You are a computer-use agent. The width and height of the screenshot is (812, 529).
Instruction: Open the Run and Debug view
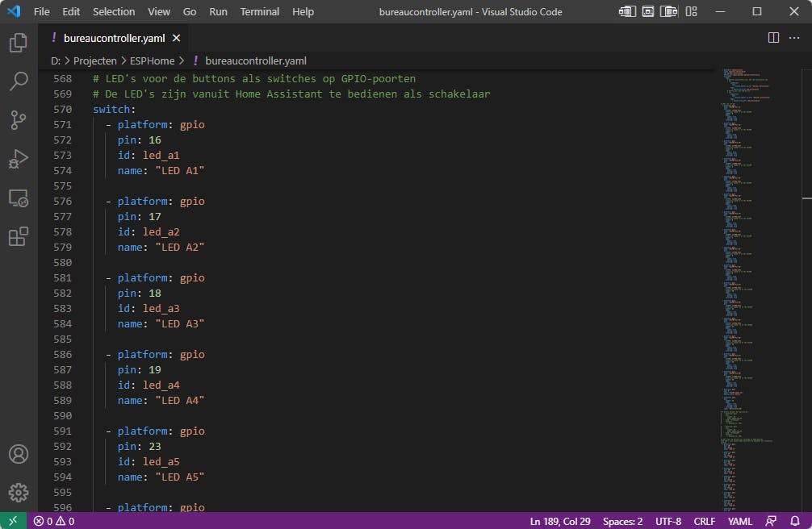18,159
